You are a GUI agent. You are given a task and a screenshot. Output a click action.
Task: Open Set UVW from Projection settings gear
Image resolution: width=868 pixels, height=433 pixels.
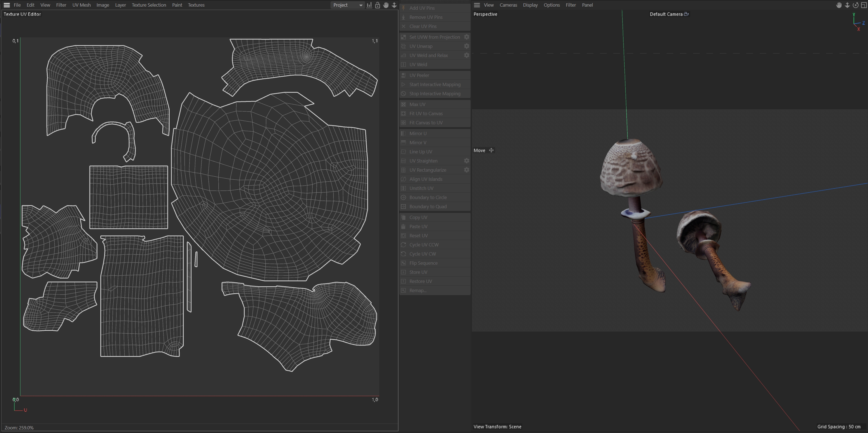(466, 37)
